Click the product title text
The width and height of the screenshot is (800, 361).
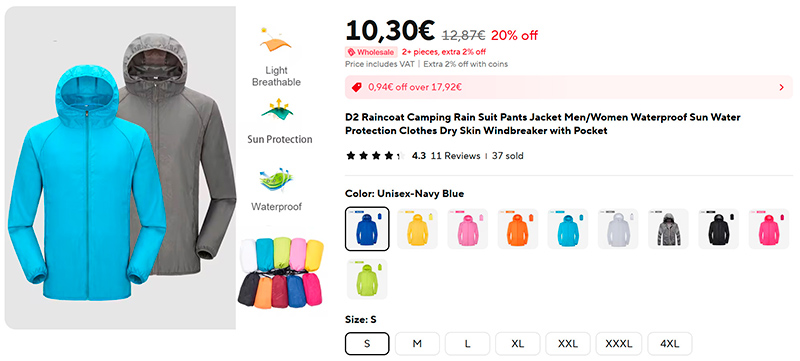click(x=542, y=124)
